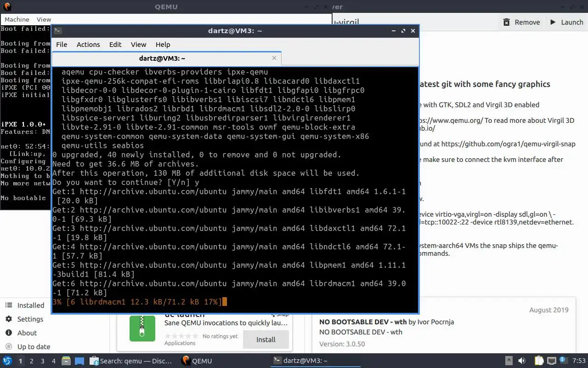Open the update notifier tray icon
This screenshot has height=368, width=588.
[x=564, y=361]
